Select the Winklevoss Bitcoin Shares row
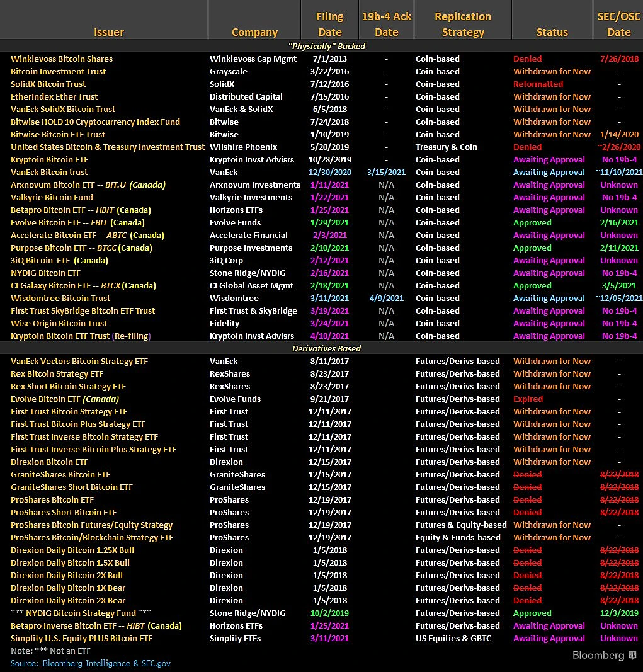The width and height of the screenshot is (643, 672). point(321,59)
